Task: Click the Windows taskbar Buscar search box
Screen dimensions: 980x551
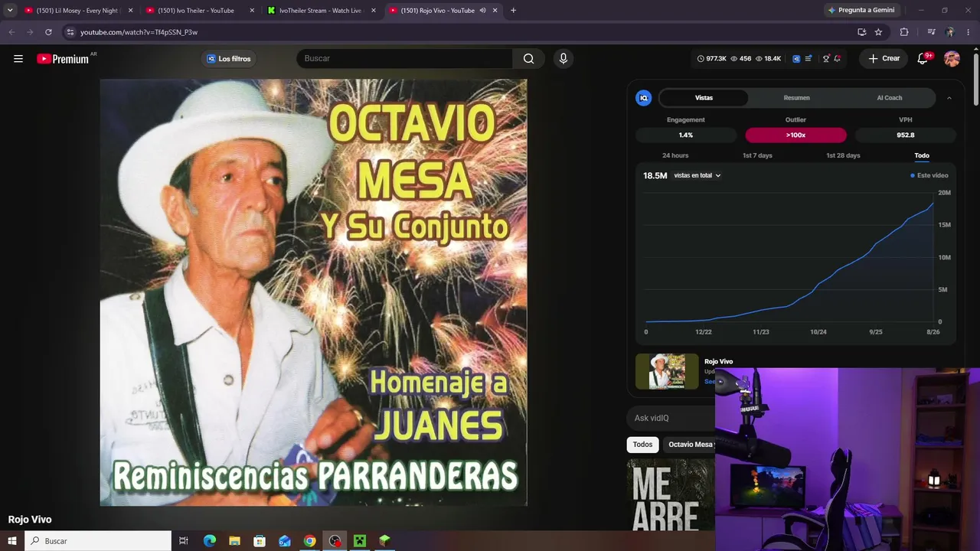Action: click(x=98, y=541)
